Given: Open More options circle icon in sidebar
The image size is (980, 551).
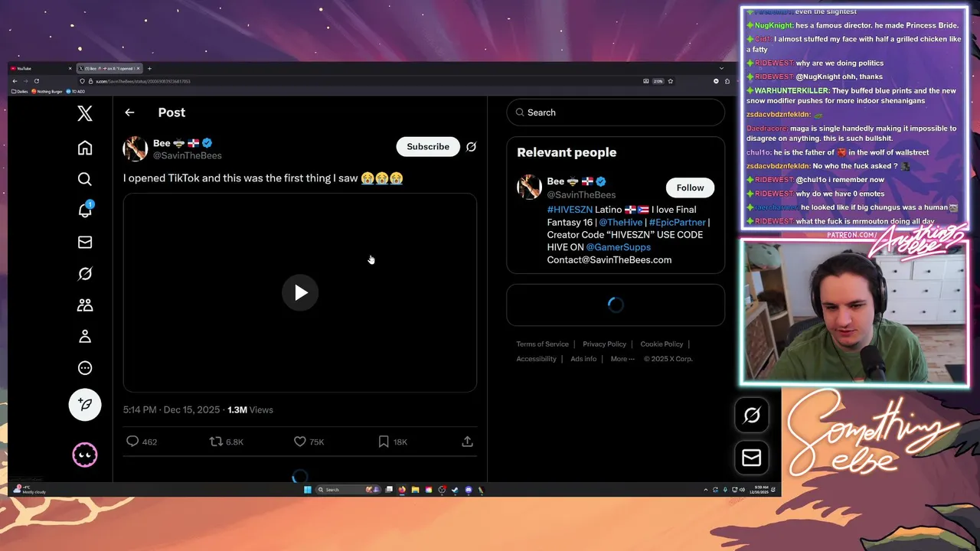Looking at the screenshot, I should [x=85, y=367].
